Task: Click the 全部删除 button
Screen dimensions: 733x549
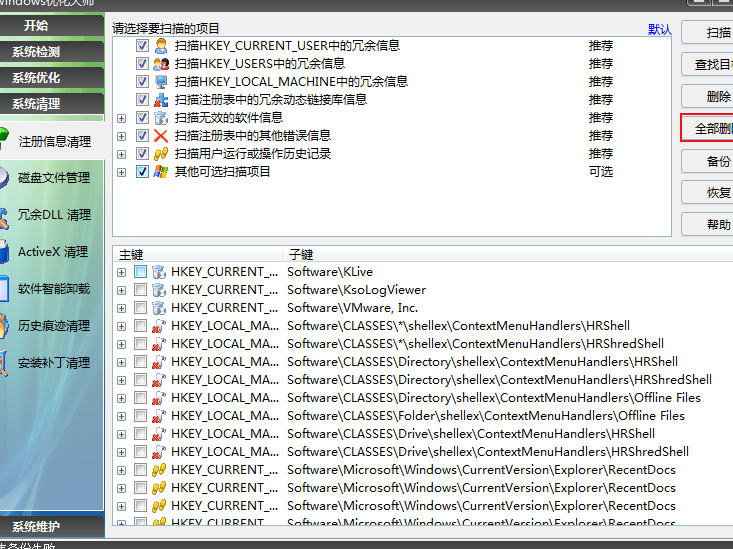Action: pos(707,128)
